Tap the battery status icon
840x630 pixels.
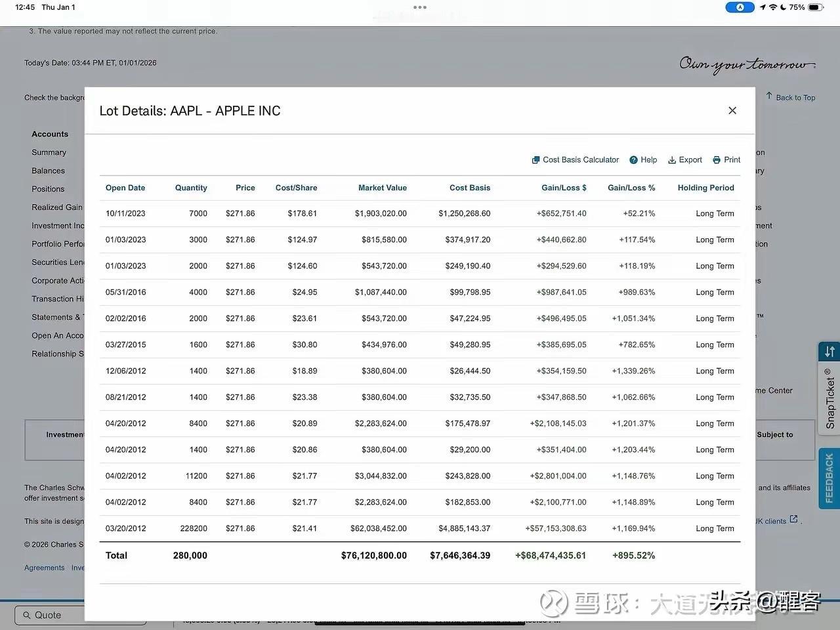click(816, 7)
